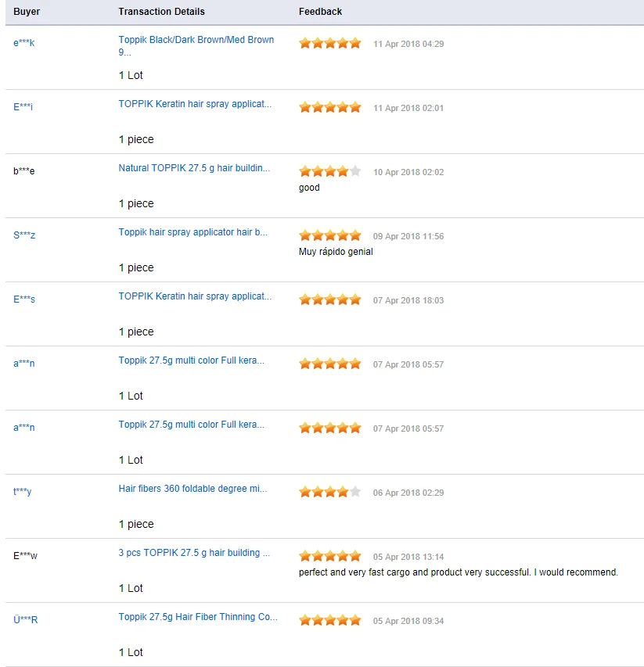
Task: Click the 'perfect and very fast cargo' comment
Action: 459,572
